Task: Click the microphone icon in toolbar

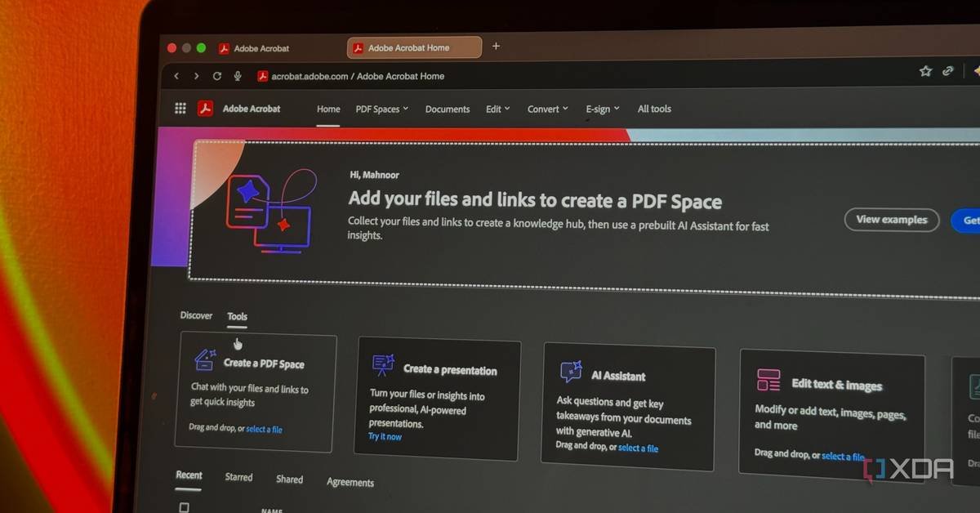Action: 238,76
